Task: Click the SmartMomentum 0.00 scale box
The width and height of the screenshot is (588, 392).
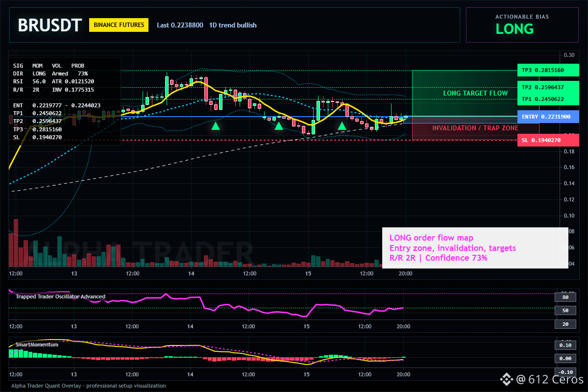Action: click(x=565, y=359)
